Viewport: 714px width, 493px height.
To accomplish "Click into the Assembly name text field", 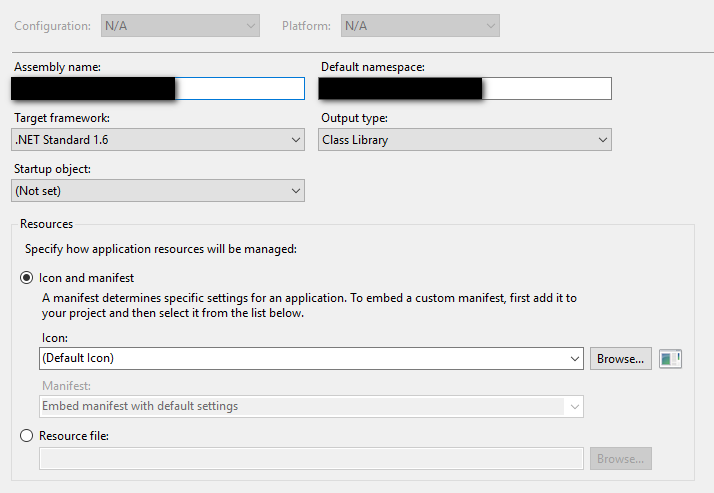I will [x=158, y=89].
